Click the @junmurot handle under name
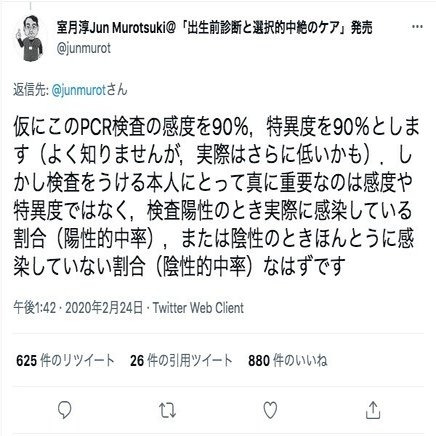The image size is (436, 436). click(x=83, y=49)
